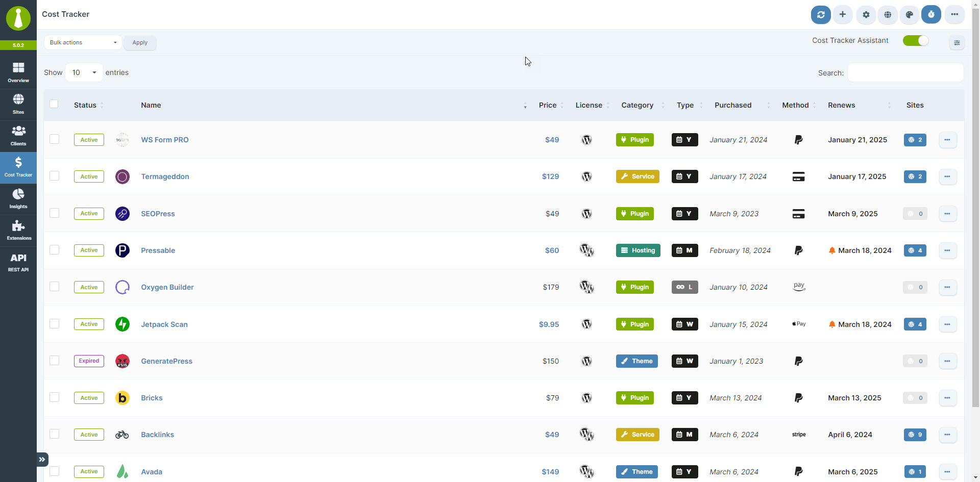Image resolution: width=980 pixels, height=482 pixels.
Task: Click the palette theme icon
Action: point(910,15)
